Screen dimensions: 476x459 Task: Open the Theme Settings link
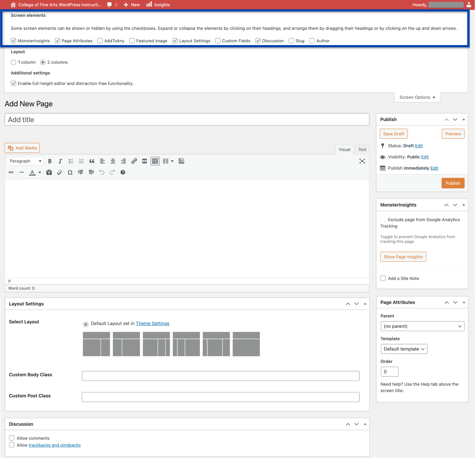pos(152,323)
